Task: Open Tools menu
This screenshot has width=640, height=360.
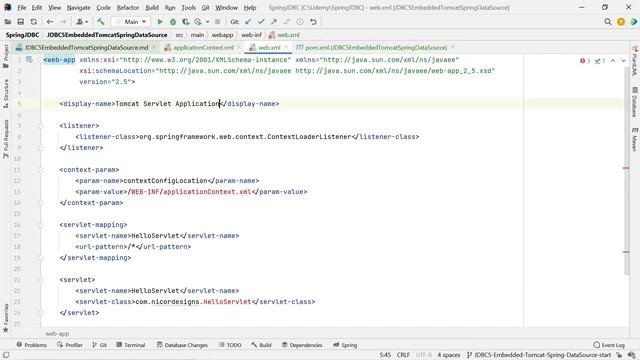Action: 188,7
